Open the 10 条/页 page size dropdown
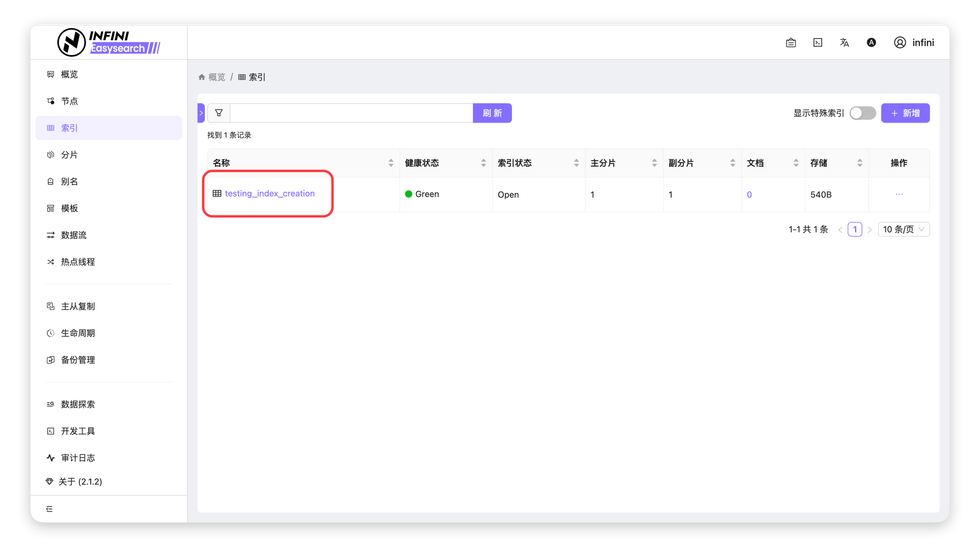The height and width of the screenshot is (559, 980). (x=903, y=229)
